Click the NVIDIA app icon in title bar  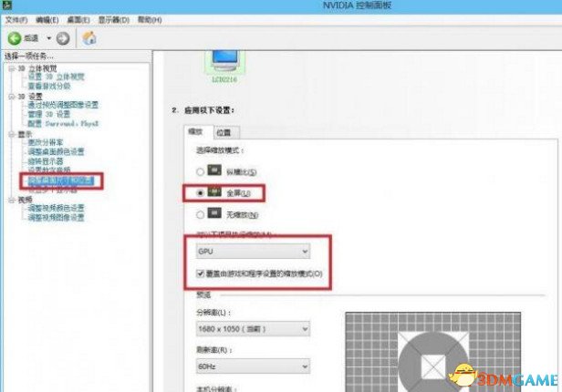6,5
